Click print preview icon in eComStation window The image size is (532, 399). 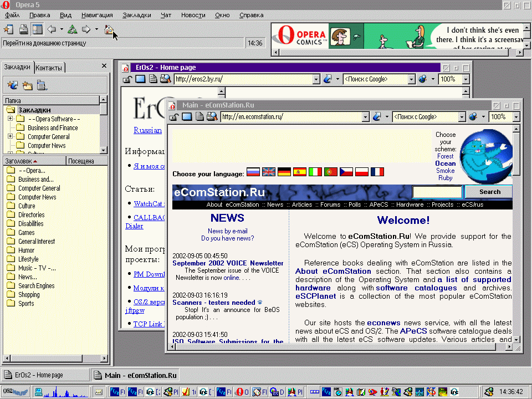pos(212,117)
